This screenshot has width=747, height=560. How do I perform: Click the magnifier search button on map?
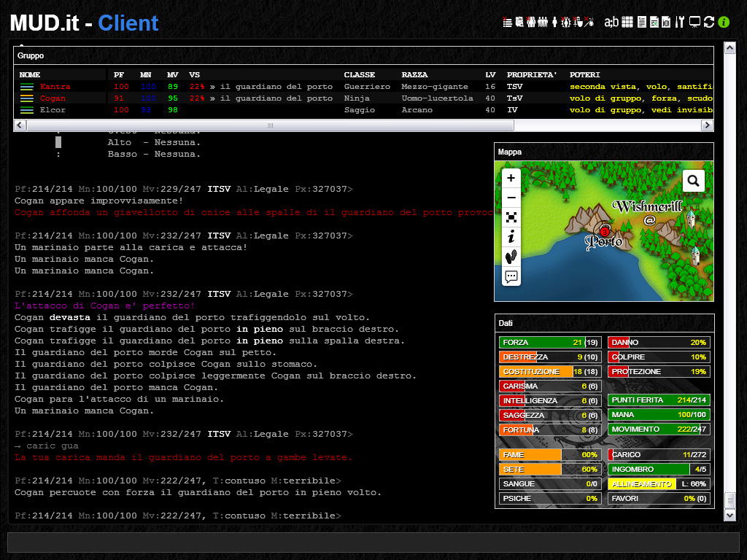pos(693,181)
